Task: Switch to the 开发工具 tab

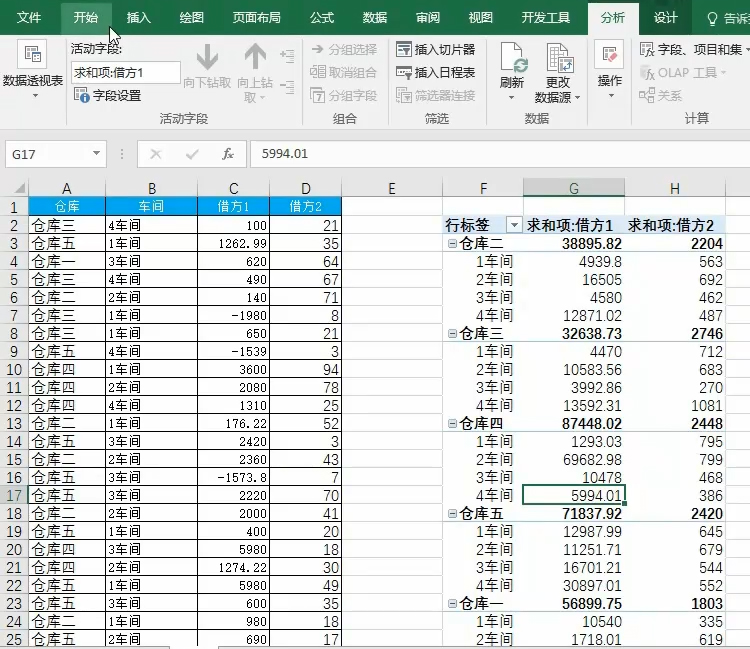Action: click(x=545, y=18)
